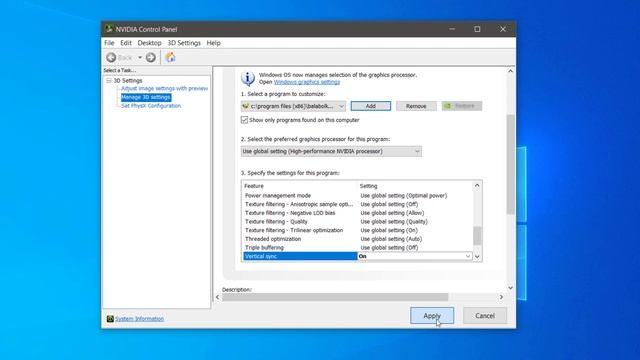The width and height of the screenshot is (640, 360).
Task: Click the Restore button
Action: (x=462, y=106)
